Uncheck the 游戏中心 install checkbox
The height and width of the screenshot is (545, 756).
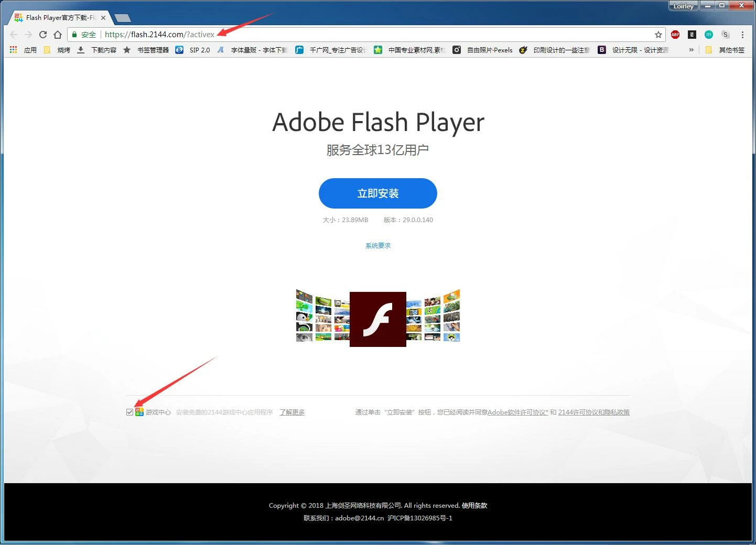coord(129,412)
